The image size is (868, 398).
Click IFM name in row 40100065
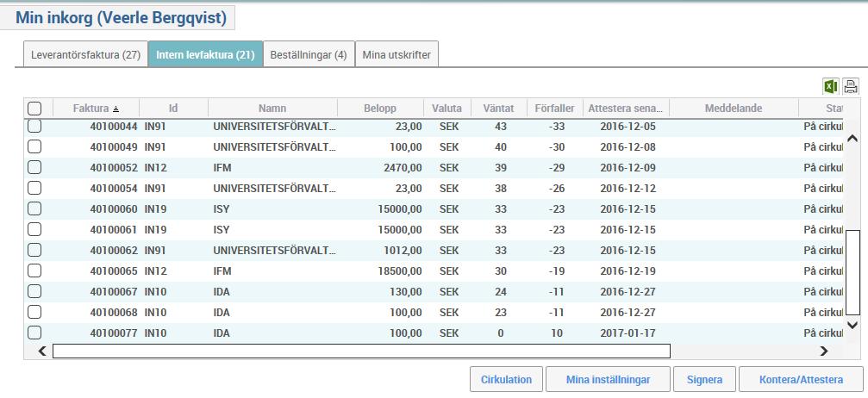pyautogui.click(x=222, y=271)
